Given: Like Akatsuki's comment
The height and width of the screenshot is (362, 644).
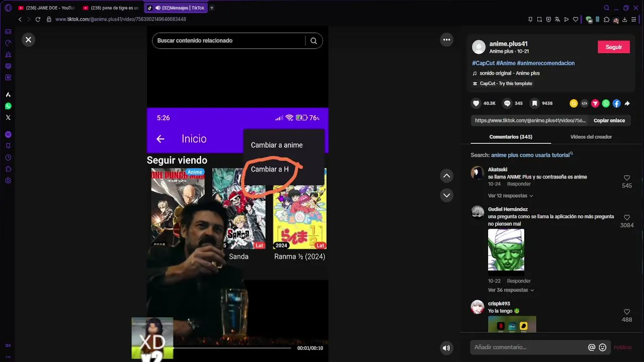Looking at the screenshot, I should (627, 178).
